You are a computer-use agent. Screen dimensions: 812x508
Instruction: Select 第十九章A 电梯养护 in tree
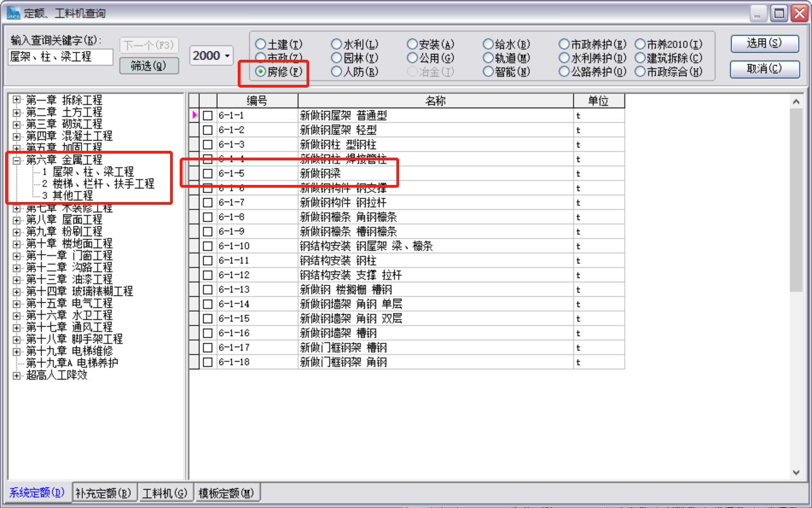72,363
